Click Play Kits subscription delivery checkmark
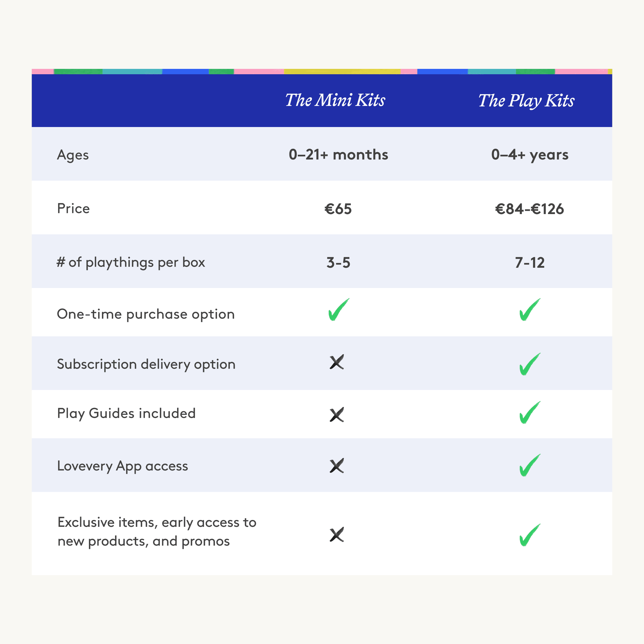Image resolution: width=644 pixels, height=644 pixels. click(x=529, y=364)
